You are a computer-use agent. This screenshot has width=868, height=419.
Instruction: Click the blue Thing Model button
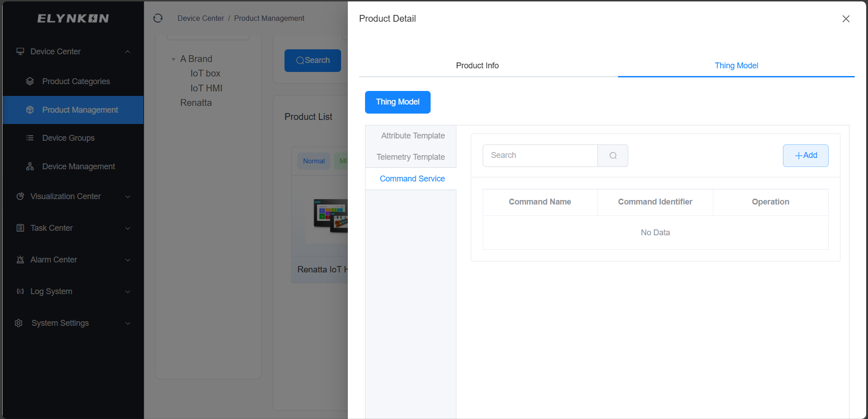coord(398,102)
